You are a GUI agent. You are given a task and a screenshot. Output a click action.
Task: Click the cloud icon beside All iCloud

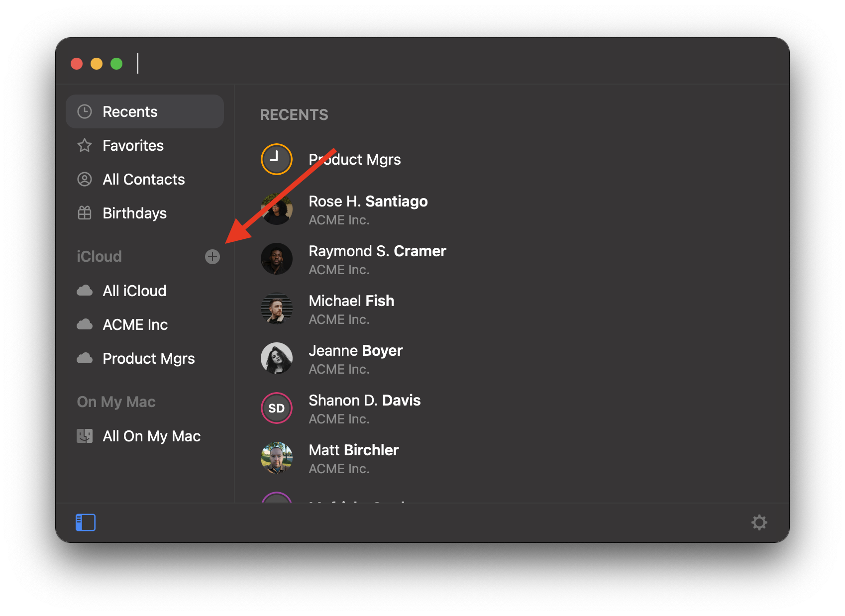tap(85, 291)
